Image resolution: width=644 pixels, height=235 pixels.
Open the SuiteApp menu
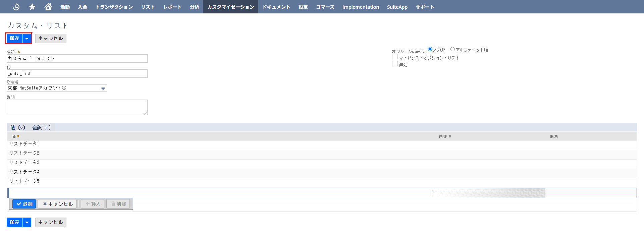coord(397,7)
